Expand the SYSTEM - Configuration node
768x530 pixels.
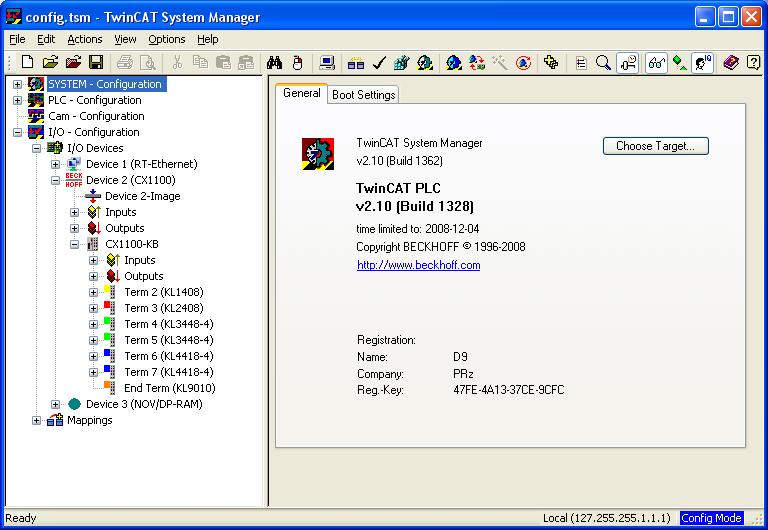(17, 84)
